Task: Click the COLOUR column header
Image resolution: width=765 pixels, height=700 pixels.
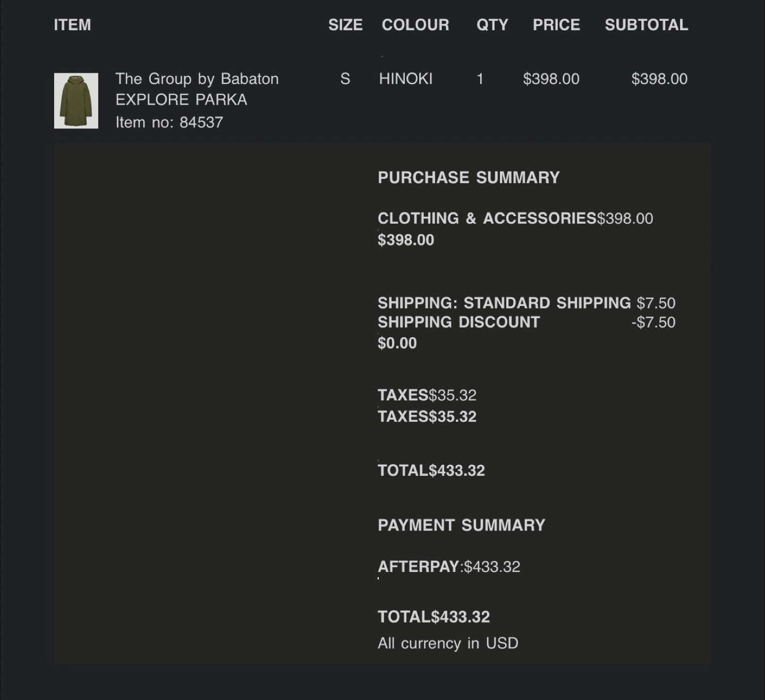Action: (415, 25)
